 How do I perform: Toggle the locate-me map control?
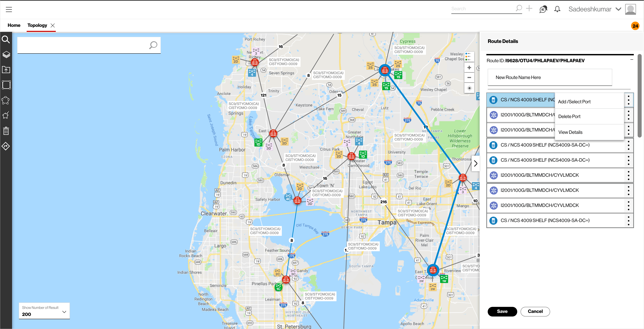coord(469,88)
